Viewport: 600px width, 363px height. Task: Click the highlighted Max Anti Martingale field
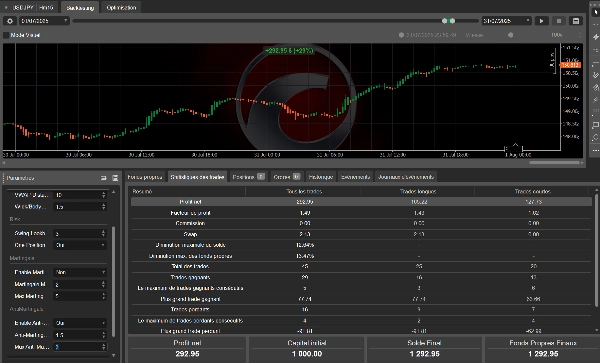(80, 347)
